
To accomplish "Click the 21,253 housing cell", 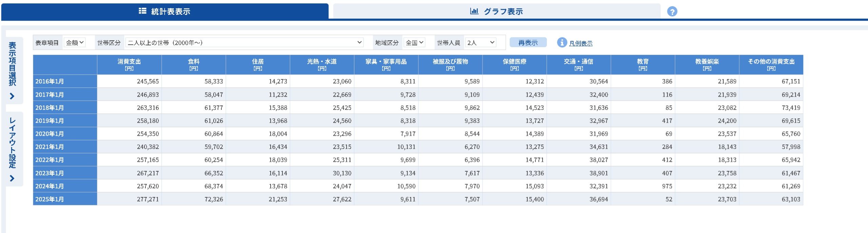I will pyautogui.click(x=258, y=199).
